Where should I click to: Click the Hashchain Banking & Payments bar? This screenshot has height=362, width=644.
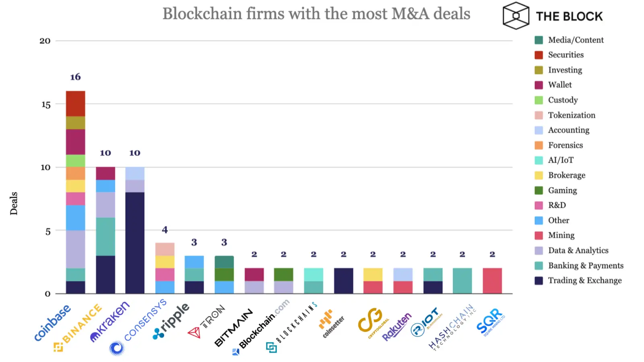point(462,281)
